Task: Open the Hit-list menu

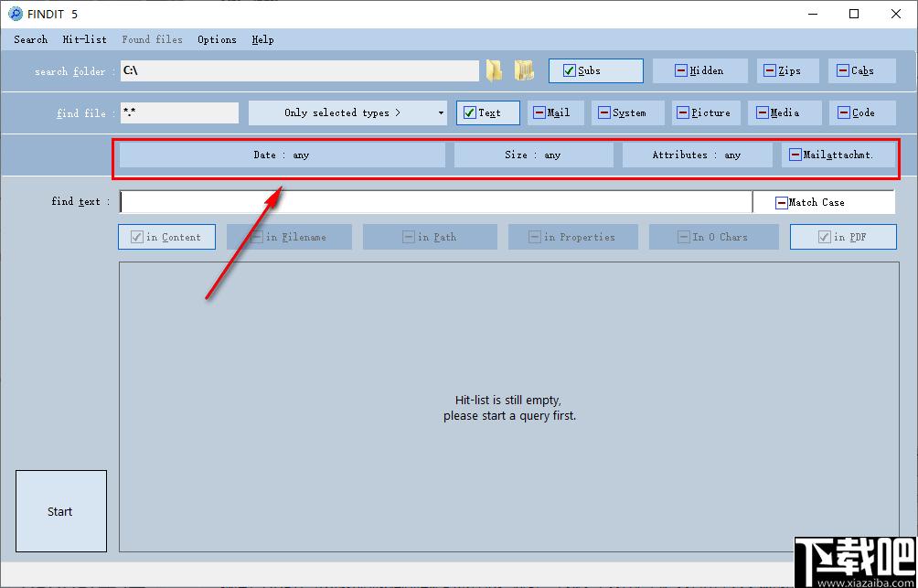Action: point(85,40)
